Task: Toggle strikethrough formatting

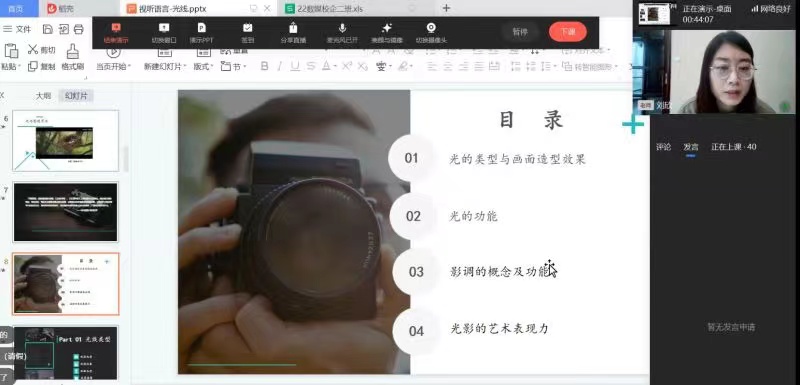Action: click(311, 66)
